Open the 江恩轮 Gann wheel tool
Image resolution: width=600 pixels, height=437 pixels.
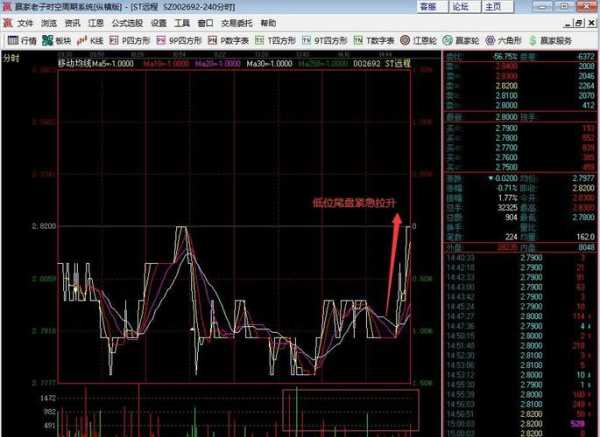coord(423,41)
